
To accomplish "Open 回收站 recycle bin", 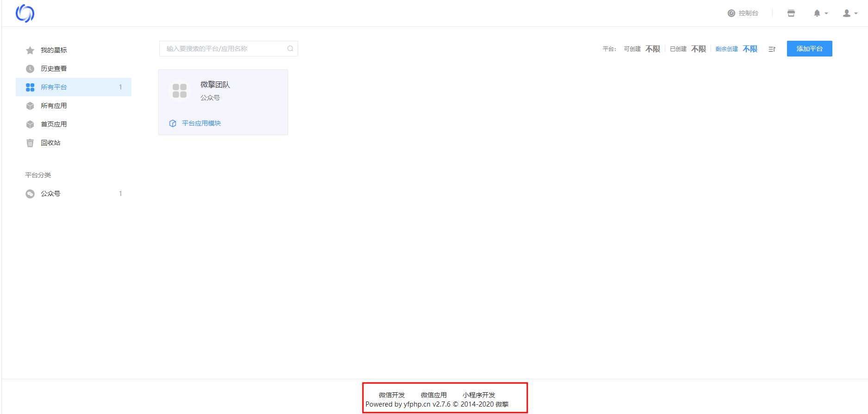I will tap(74, 143).
